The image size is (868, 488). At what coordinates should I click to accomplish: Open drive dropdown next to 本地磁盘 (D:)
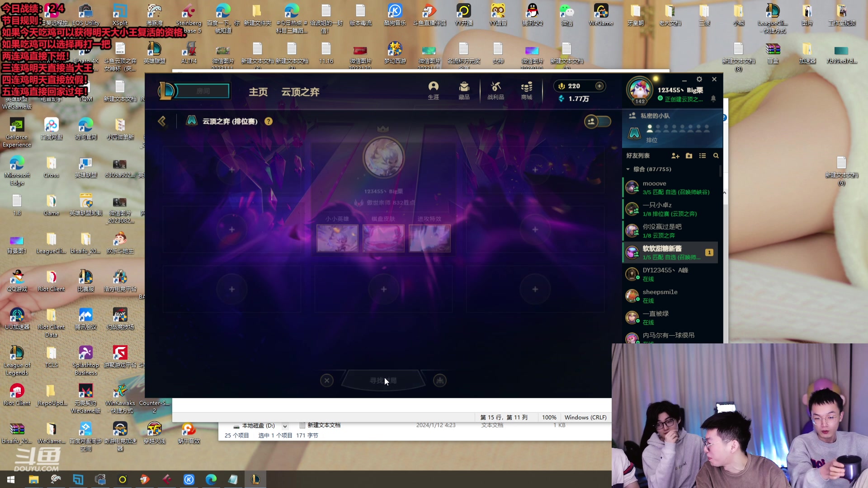tap(285, 426)
